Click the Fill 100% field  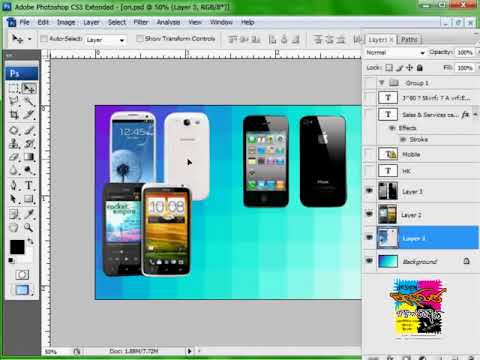(x=465, y=68)
